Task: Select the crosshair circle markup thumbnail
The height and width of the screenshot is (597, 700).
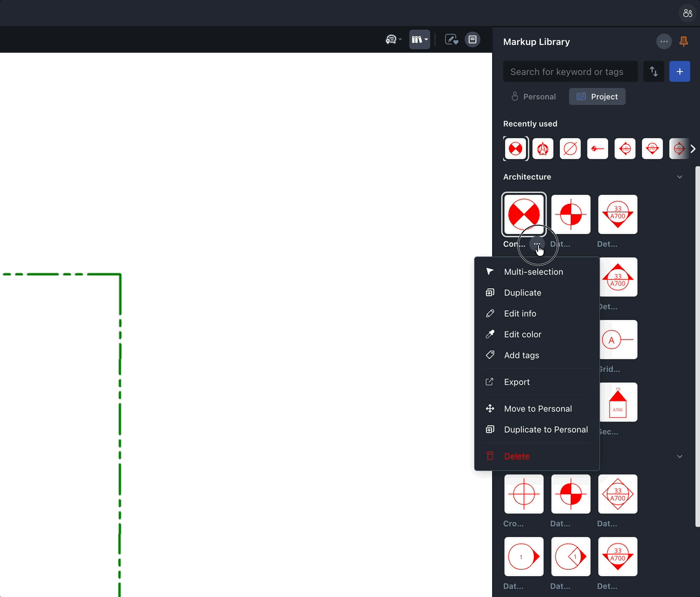Action: (x=523, y=494)
